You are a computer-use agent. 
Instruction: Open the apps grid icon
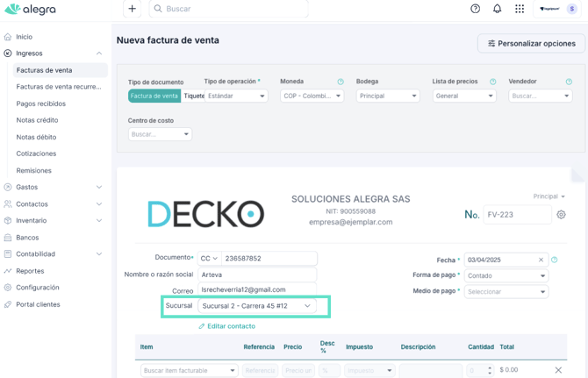tap(520, 9)
